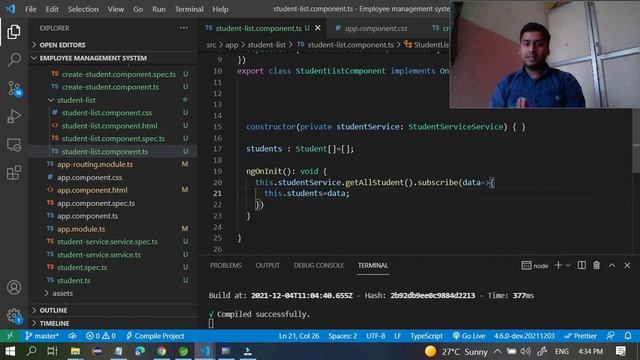This screenshot has height=360, width=640.
Task: Open Remote Explorer view
Action: click(x=13, y=144)
